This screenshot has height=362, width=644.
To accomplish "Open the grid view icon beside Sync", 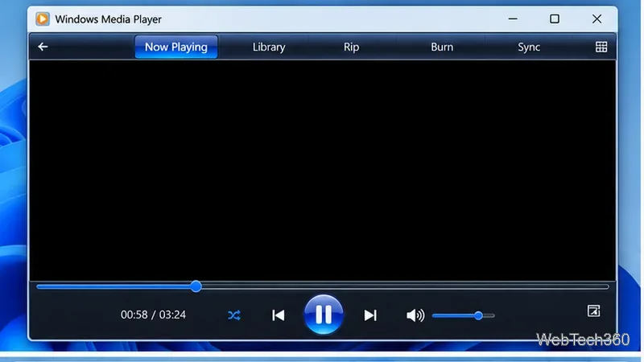I will [x=601, y=47].
